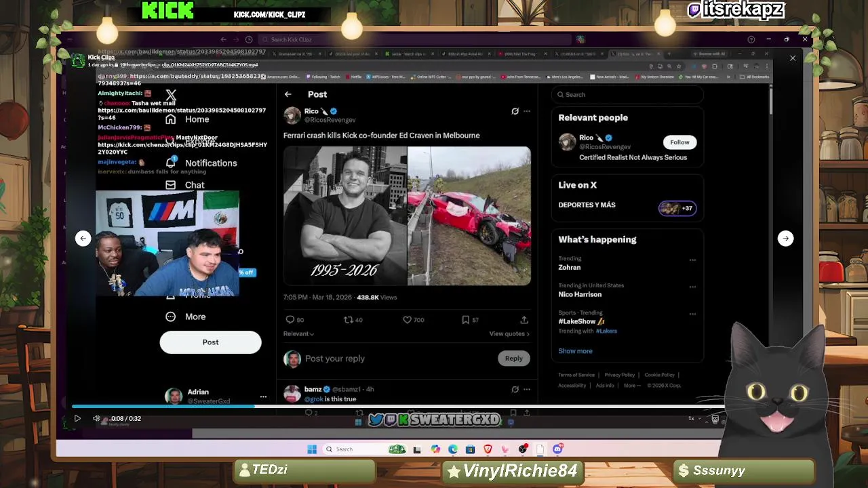Open Copilot icon on taskbar
Image resolution: width=868 pixels, height=488 pixels.
click(435, 449)
